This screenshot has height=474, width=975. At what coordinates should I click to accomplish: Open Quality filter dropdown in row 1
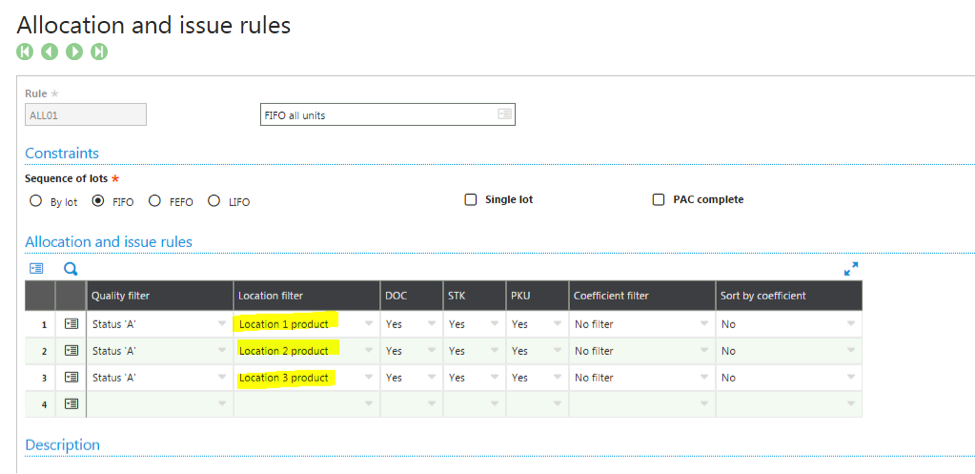[x=222, y=323]
